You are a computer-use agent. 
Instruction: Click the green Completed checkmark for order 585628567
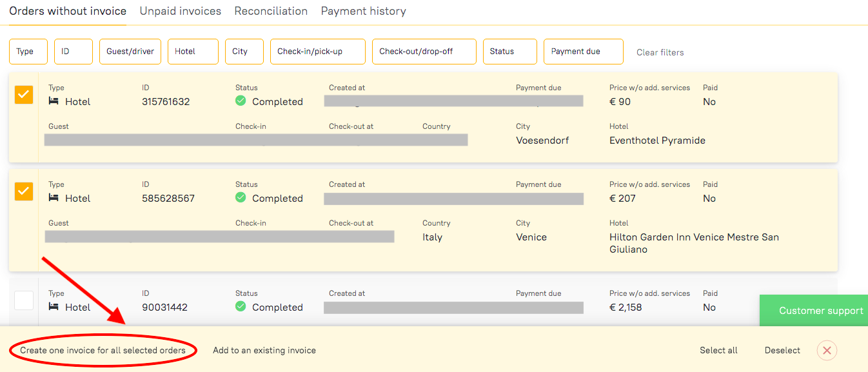[x=241, y=197]
